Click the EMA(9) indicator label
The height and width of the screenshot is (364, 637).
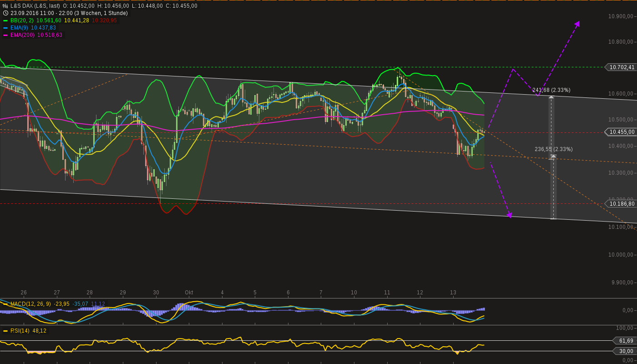pos(20,28)
